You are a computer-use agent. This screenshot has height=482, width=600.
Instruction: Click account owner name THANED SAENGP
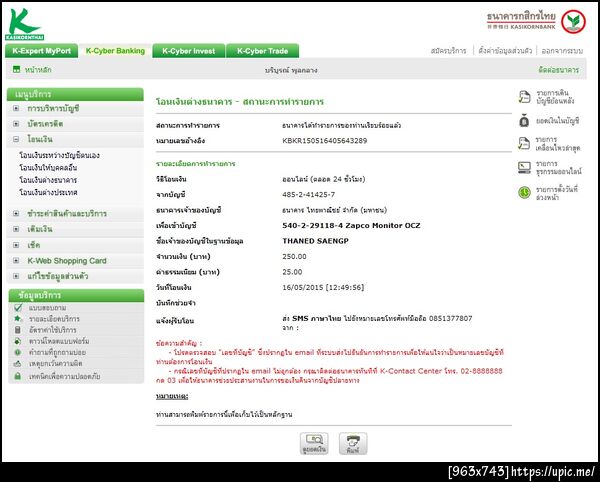coord(315,241)
